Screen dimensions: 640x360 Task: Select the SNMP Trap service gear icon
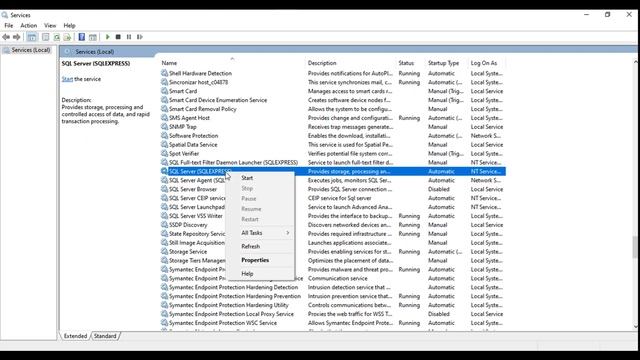point(164,127)
